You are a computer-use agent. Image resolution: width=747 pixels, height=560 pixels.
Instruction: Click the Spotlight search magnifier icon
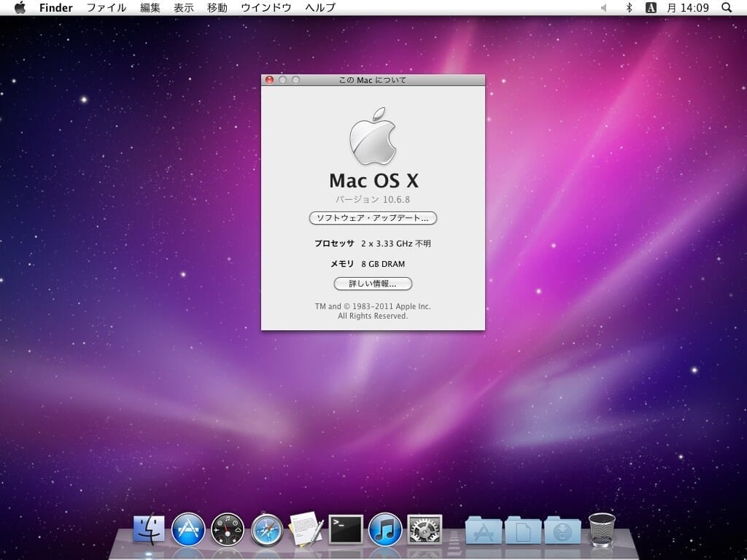point(726,7)
